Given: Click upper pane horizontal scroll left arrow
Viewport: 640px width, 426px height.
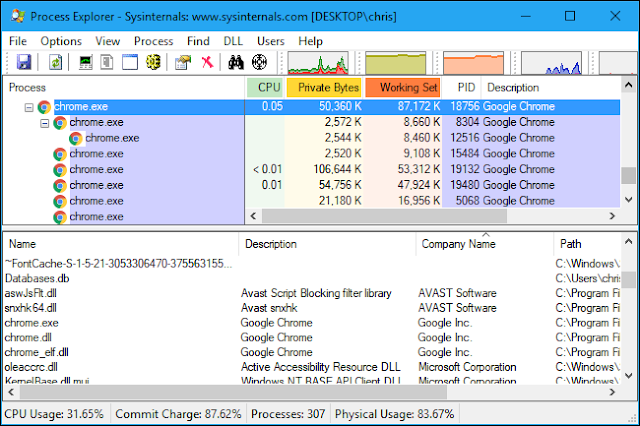Looking at the screenshot, I should 253,216.
